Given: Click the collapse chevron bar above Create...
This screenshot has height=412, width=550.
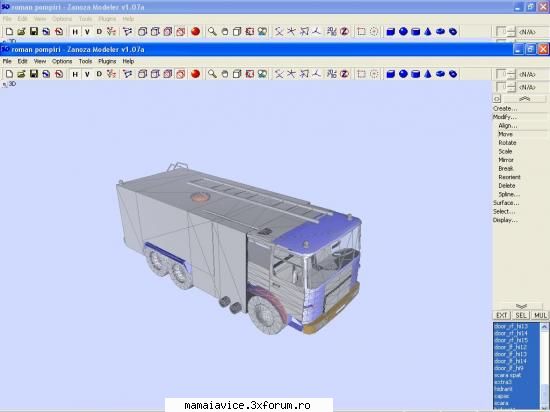Looking at the screenshot, I should [524, 99].
